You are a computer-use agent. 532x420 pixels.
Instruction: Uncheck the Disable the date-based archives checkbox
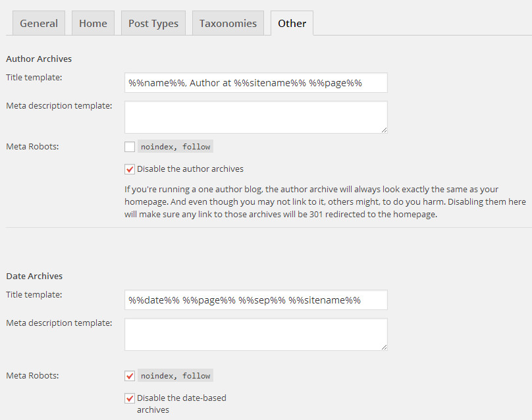130,398
